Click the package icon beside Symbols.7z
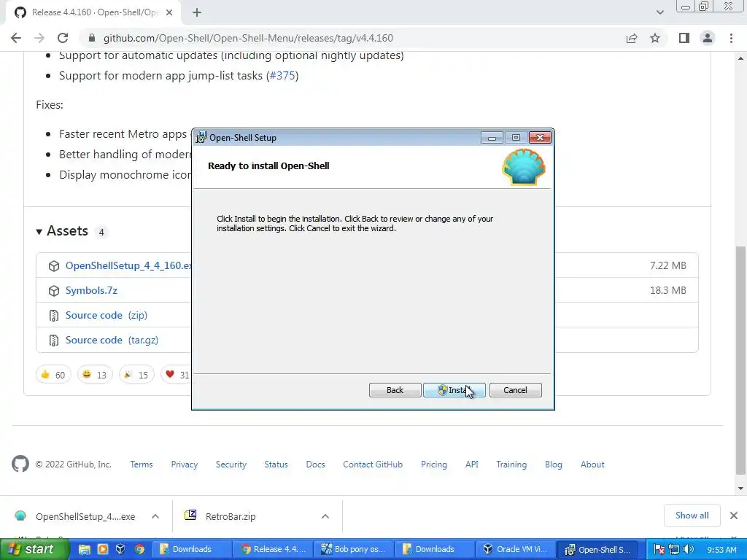The height and width of the screenshot is (560, 747). click(x=54, y=290)
